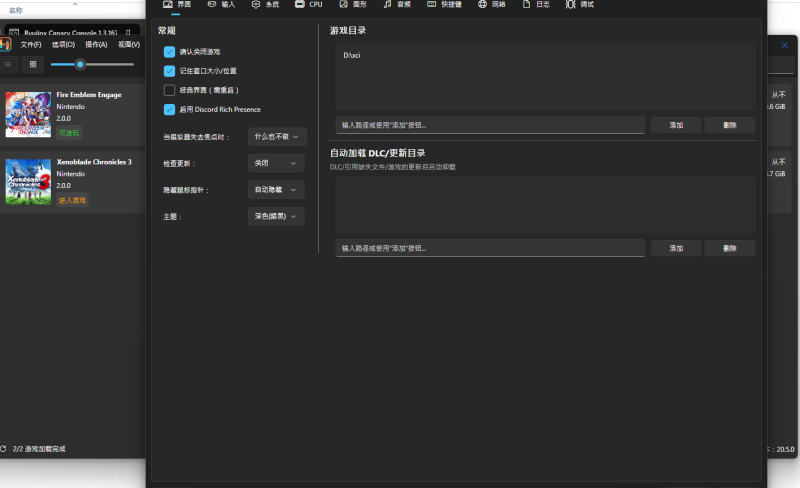Click the blue close X of the main window
Viewport: 800px width, 488px height.
(785, 45)
